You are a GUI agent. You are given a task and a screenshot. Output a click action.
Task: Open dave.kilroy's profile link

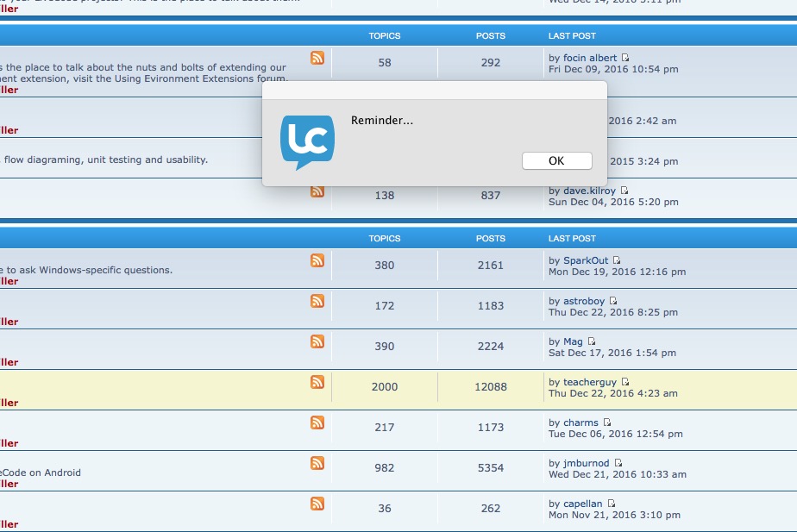click(589, 191)
